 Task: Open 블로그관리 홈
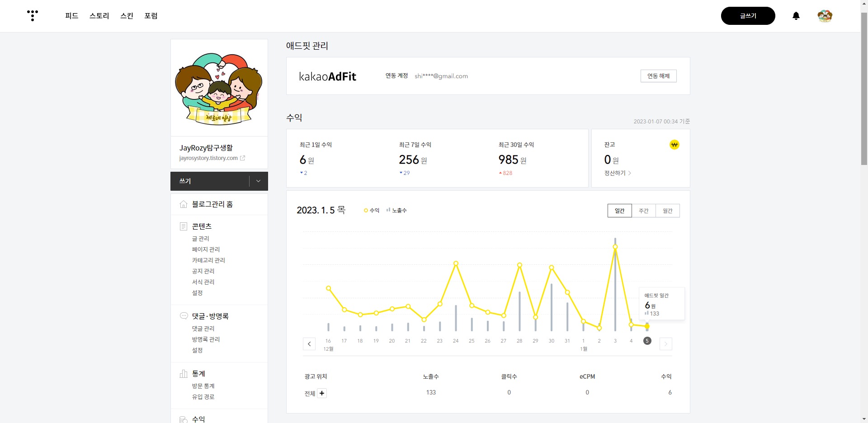pyautogui.click(x=212, y=204)
